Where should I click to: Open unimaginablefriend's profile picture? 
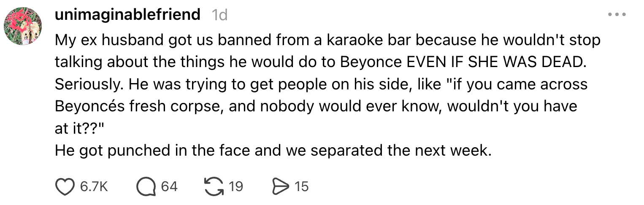(x=23, y=27)
